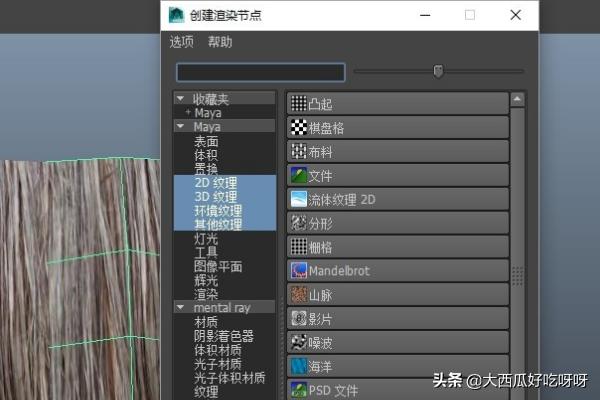The height and width of the screenshot is (400, 600).
Task: Open the 帮助 menu
Action: [220, 42]
